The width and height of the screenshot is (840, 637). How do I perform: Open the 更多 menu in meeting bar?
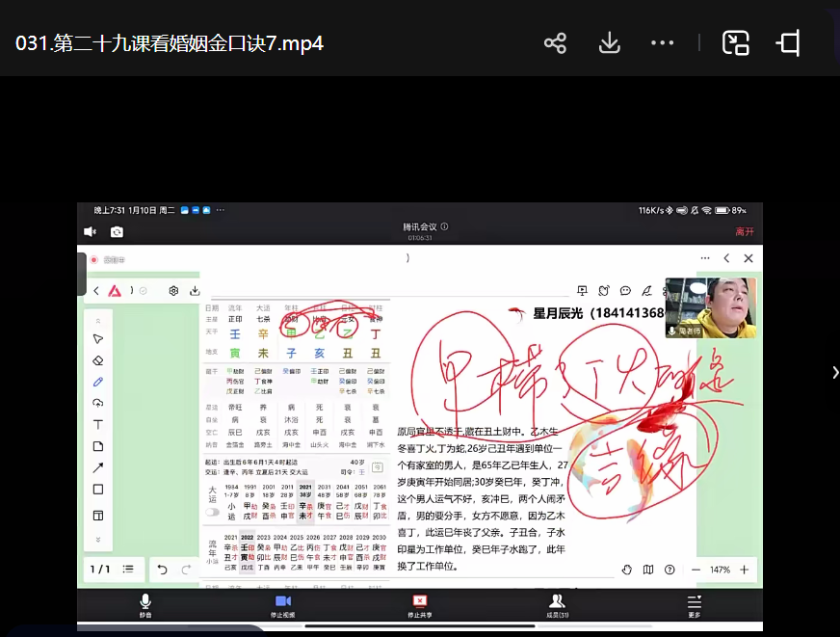click(694, 604)
